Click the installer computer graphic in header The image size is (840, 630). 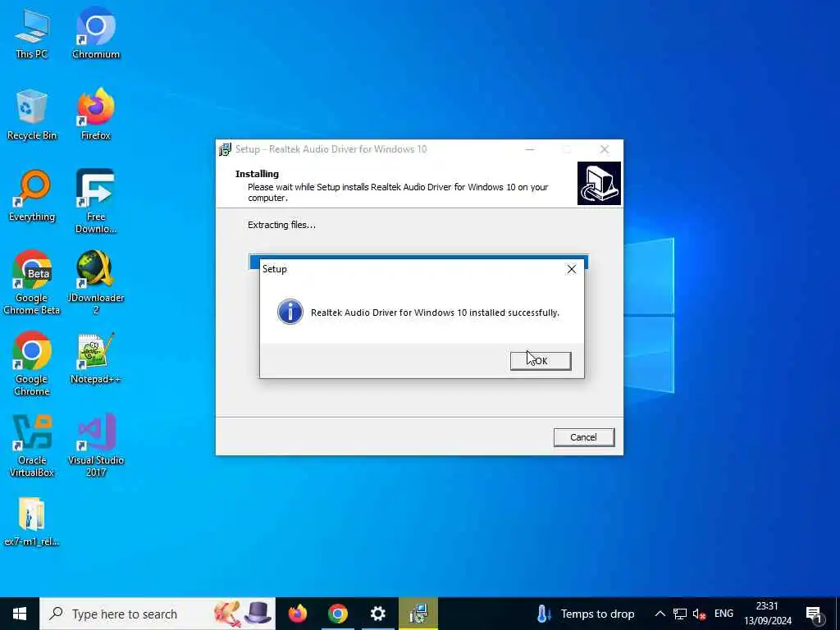[599, 183]
